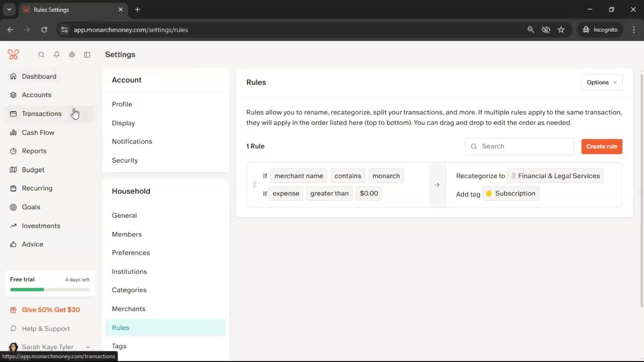Viewport: 644px width, 362px height.
Task: Bookmark page with star icon
Action: 561,30
